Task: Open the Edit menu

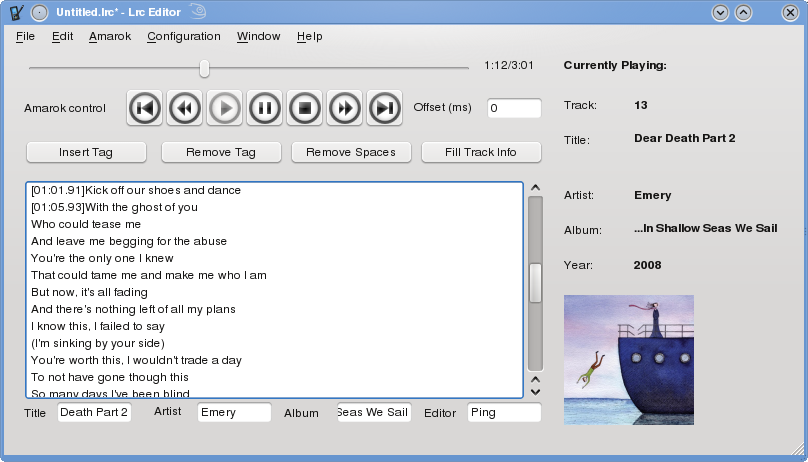Action: [62, 37]
